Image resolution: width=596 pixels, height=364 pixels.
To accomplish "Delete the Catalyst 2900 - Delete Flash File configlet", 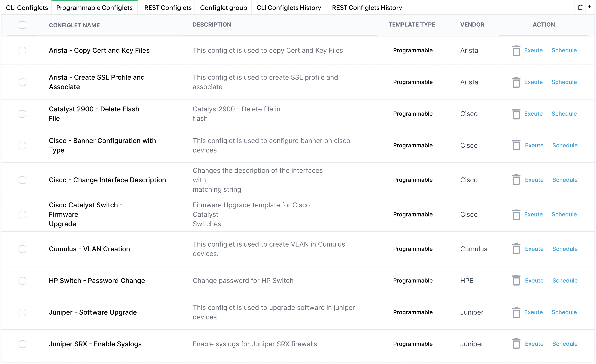I will 516,114.
